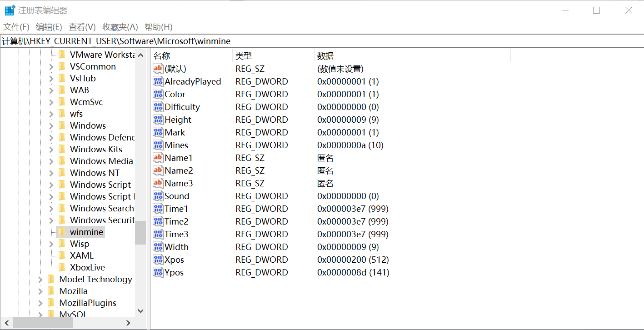Click the Xpos data 0x00000200 (512)
This screenshot has height=330, width=644.
[353, 260]
